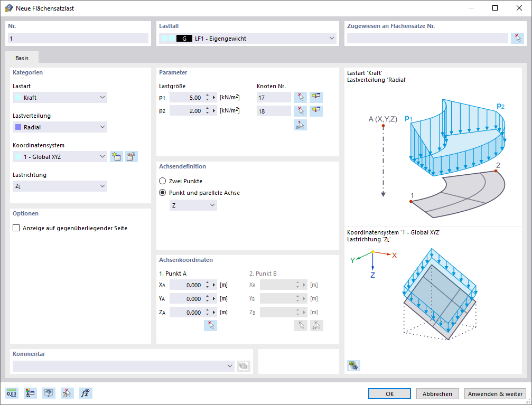Edit coordinate system library icon

[x=132, y=156]
